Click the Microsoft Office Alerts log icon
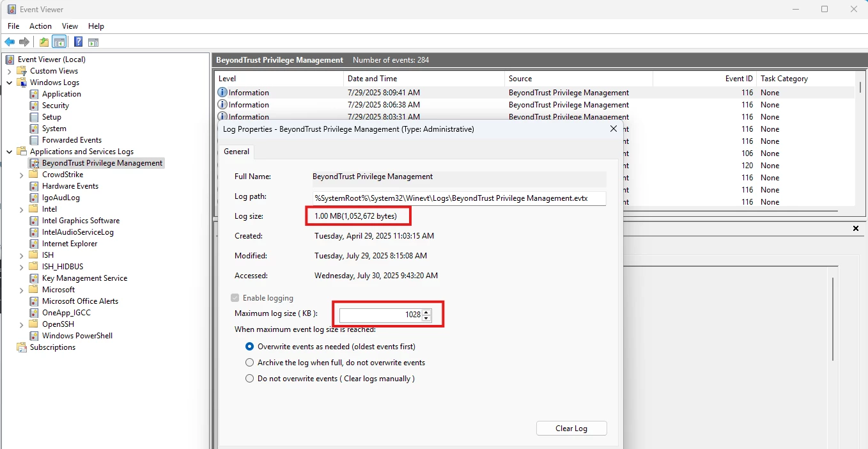The width and height of the screenshot is (868, 449). pyautogui.click(x=35, y=301)
